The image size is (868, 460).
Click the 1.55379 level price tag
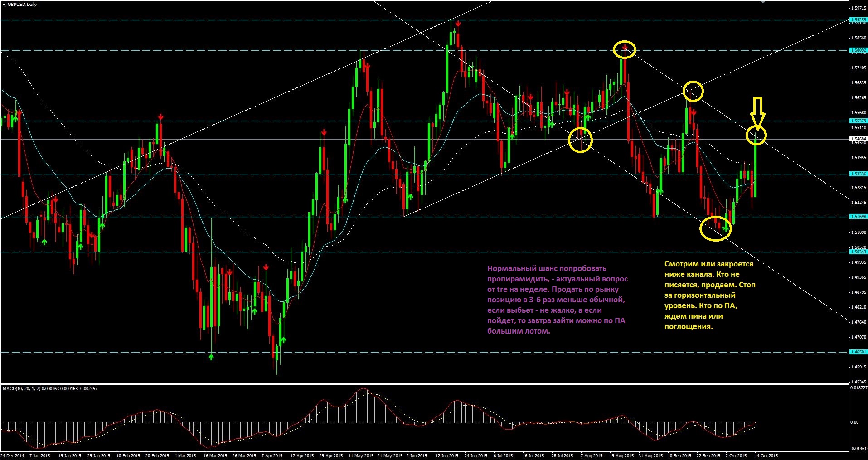(858, 121)
